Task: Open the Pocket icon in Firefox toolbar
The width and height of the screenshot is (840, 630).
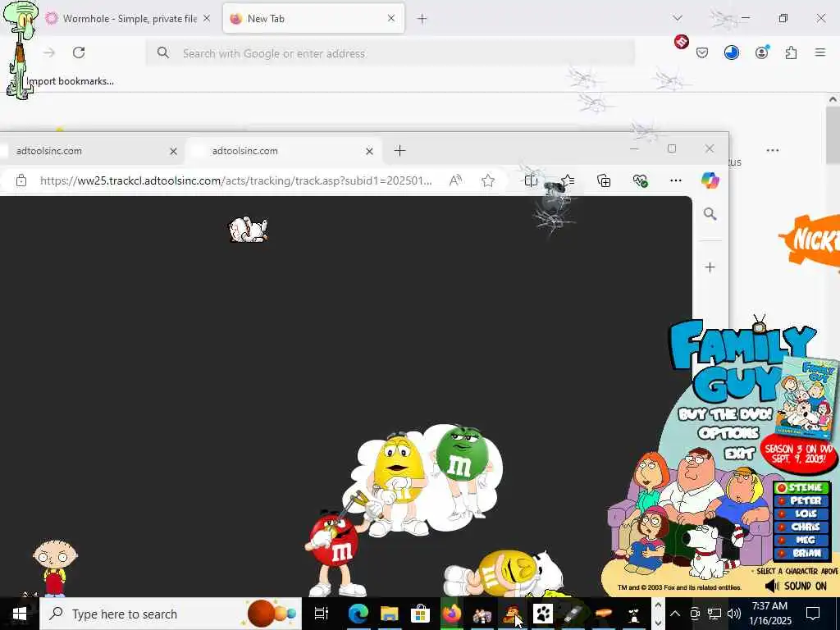Action: pyautogui.click(x=702, y=52)
